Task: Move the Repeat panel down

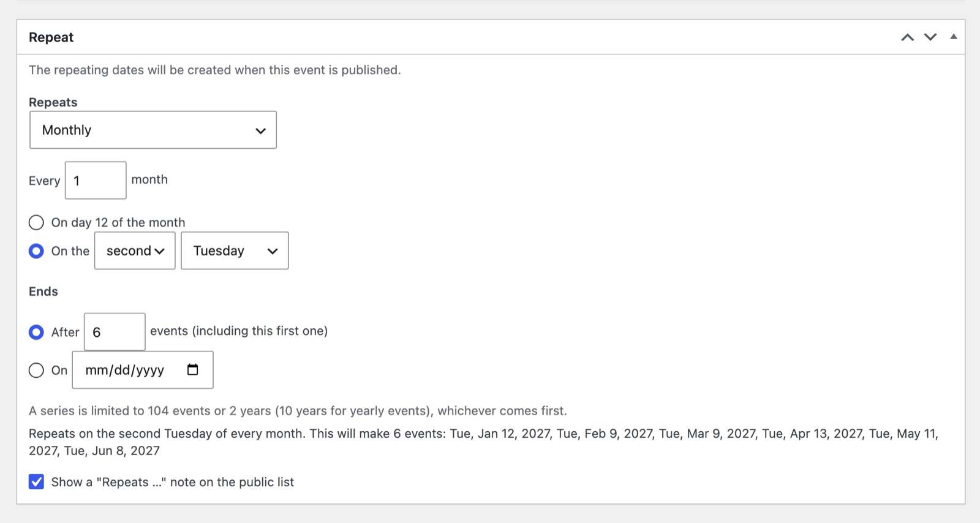Action: point(930,37)
